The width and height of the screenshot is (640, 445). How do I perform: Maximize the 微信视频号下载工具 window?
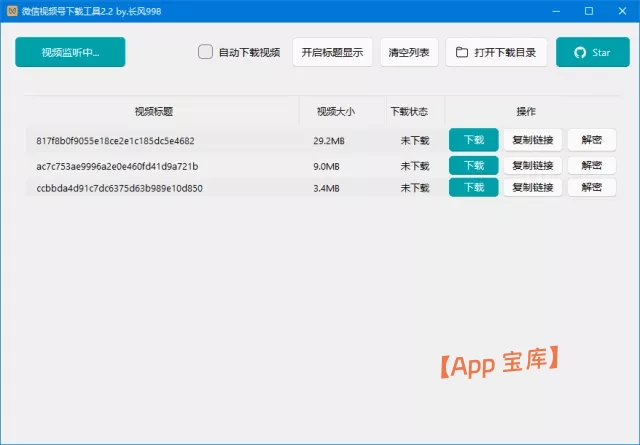(589, 11)
